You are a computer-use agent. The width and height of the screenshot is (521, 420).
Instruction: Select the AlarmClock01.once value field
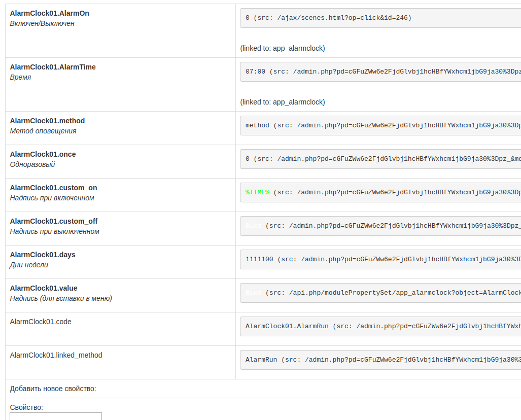[380, 159]
